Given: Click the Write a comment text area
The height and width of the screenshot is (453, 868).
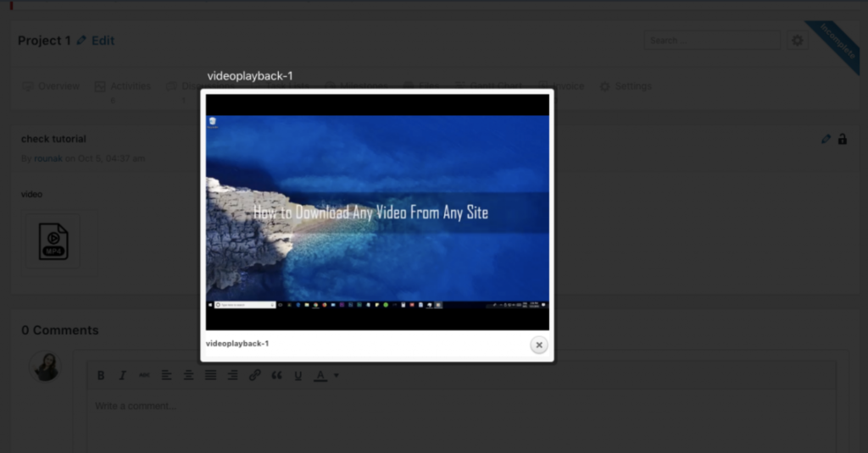Looking at the screenshot, I should click(x=461, y=422).
